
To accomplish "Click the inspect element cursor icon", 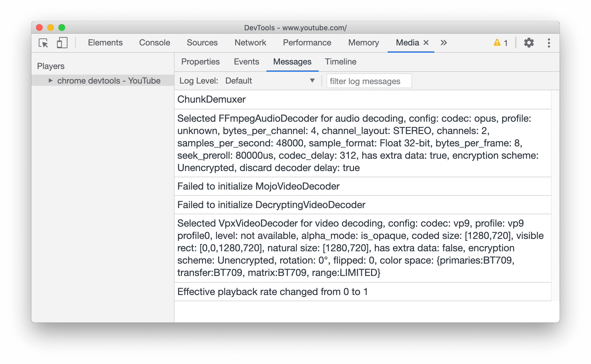I will tap(43, 43).
